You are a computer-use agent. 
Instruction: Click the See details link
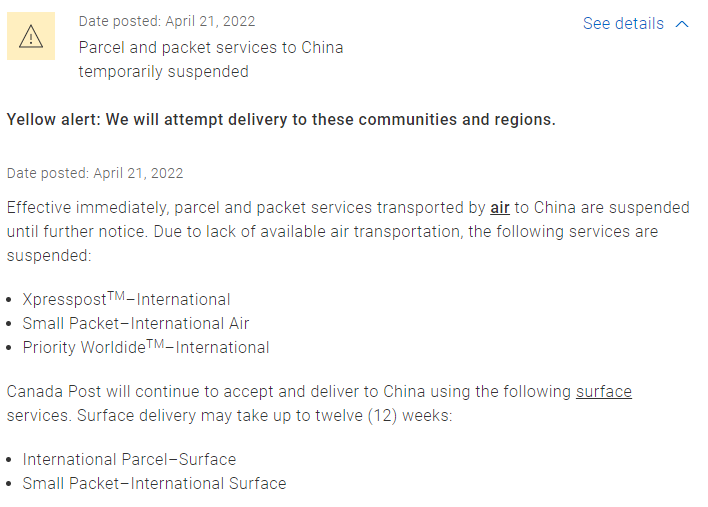pyautogui.click(x=623, y=23)
